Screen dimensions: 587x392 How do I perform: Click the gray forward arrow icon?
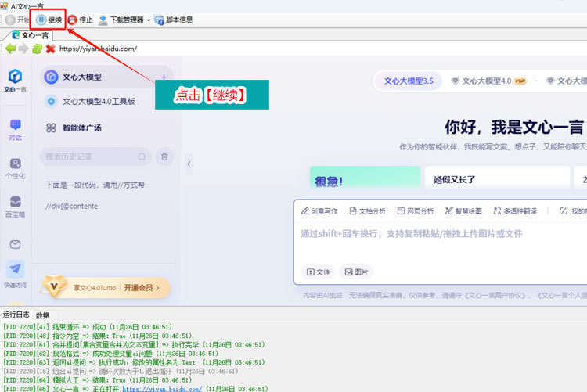tap(23, 49)
